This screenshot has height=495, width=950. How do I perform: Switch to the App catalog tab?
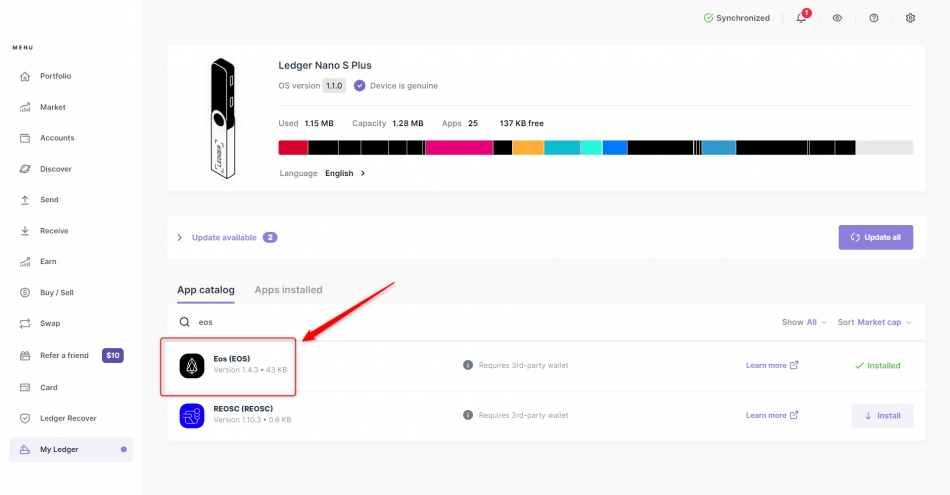(x=205, y=290)
